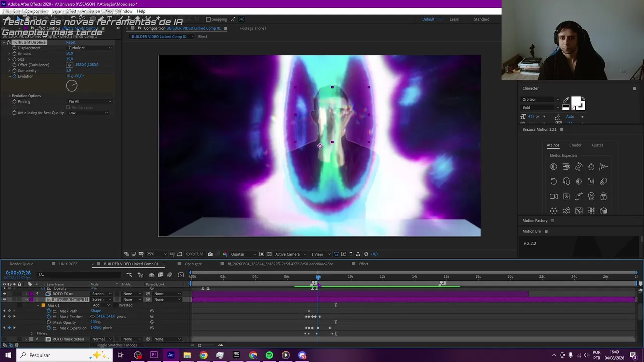Open the Active Camera view dropdown
Viewport: 644px width, 362px height.
tap(290, 254)
